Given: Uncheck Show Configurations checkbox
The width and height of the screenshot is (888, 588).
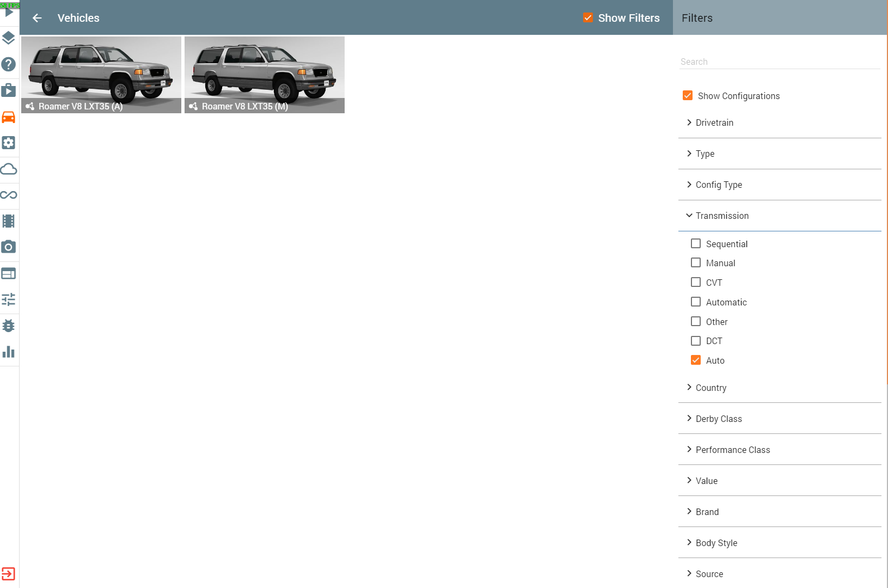Looking at the screenshot, I should pyautogui.click(x=688, y=96).
